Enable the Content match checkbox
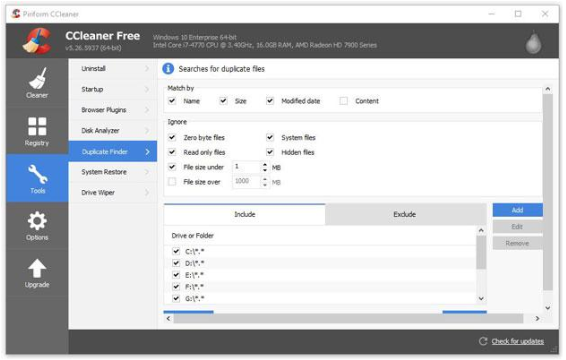This screenshot has width=566, height=360. (x=344, y=101)
